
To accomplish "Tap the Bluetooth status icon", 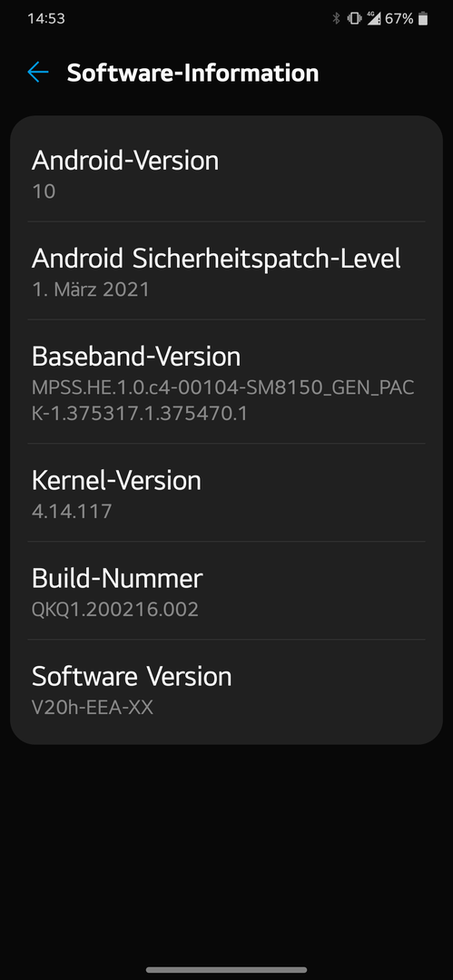I will 336,19.
